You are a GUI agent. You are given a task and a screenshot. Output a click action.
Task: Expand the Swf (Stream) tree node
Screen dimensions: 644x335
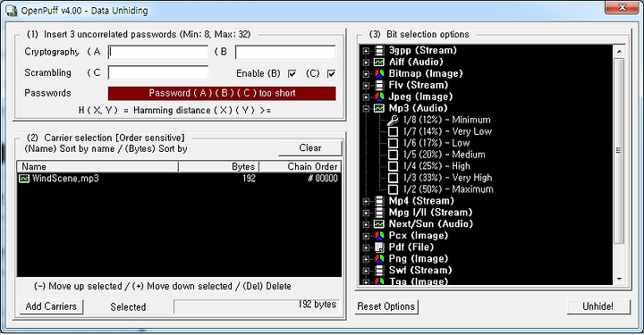click(366, 271)
